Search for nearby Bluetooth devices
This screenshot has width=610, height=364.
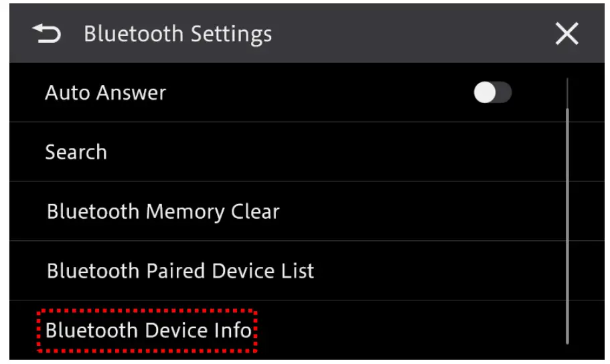76,152
